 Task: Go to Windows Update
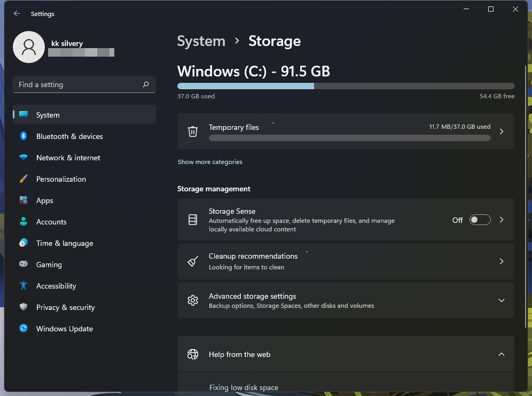pos(84,329)
